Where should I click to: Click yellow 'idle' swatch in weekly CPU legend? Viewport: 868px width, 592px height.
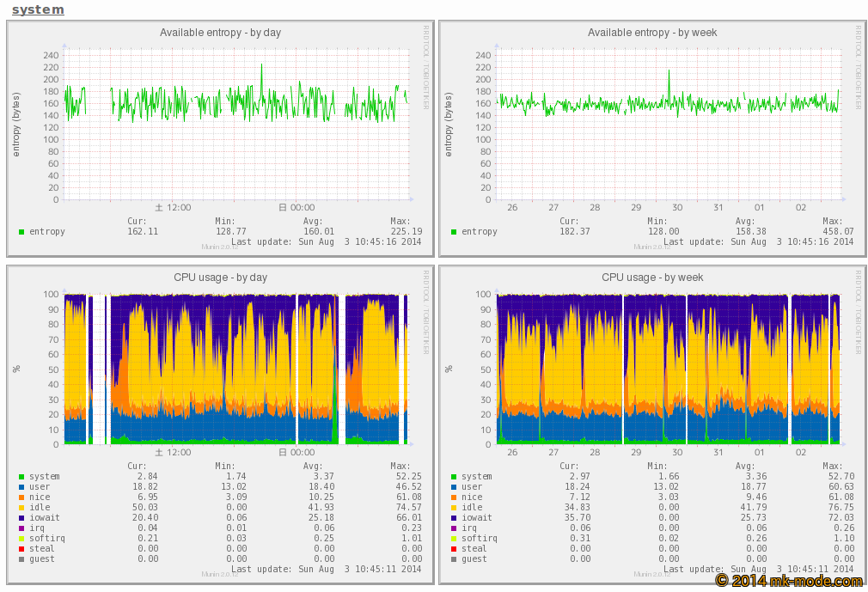coord(454,508)
